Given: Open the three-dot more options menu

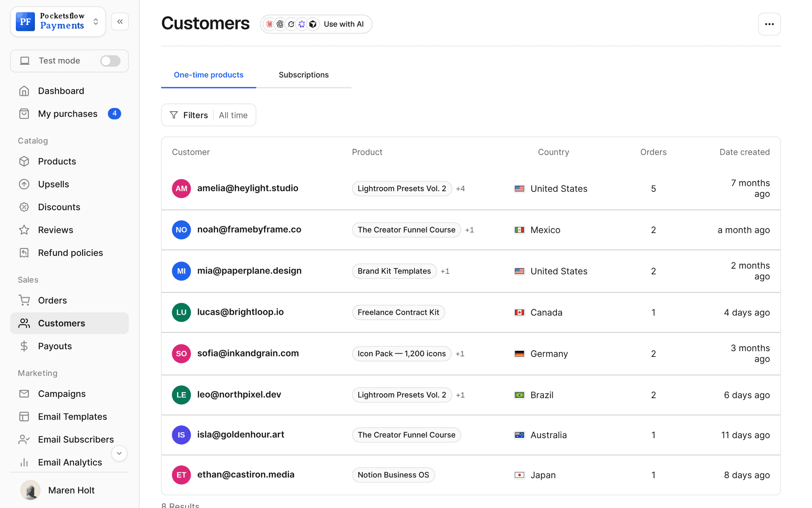Looking at the screenshot, I should coord(769,24).
